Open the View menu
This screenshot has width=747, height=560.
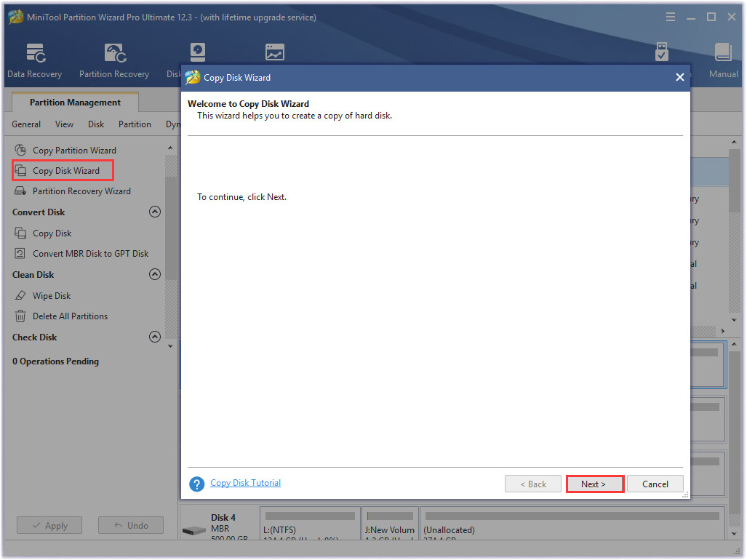(x=64, y=124)
